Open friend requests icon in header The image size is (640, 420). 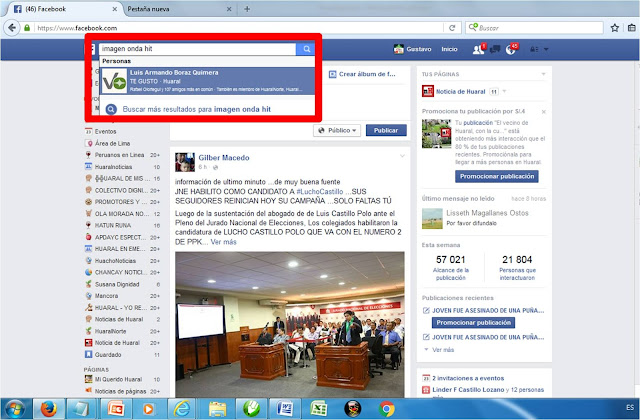(478, 49)
